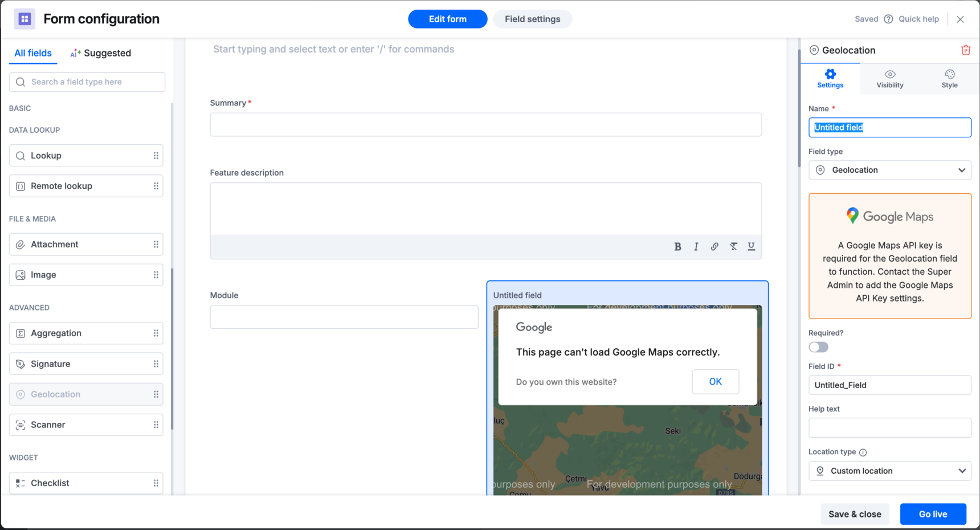980x530 pixels.
Task: Switch to Field settings view
Action: click(x=532, y=19)
